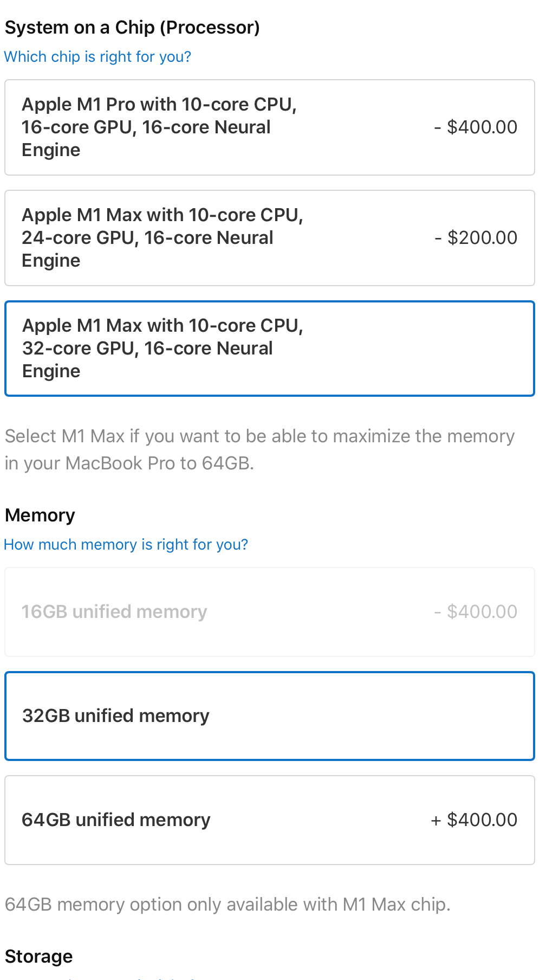Open the 'Which chip is right for you?' link
546x980 pixels.
pyautogui.click(x=97, y=57)
